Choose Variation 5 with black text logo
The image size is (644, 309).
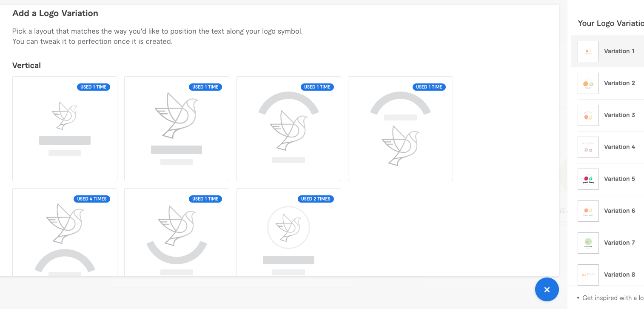(610, 179)
